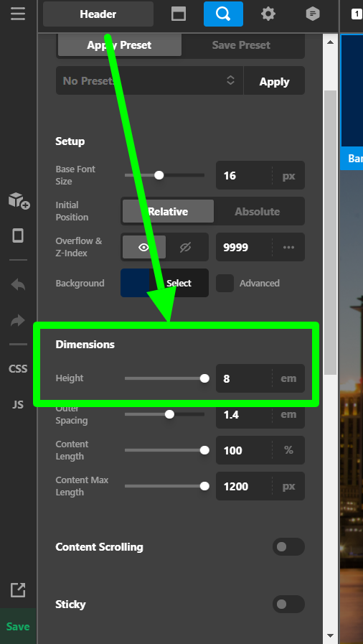Open the layout panel icon
This screenshot has height=644, width=363.
point(179,14)
